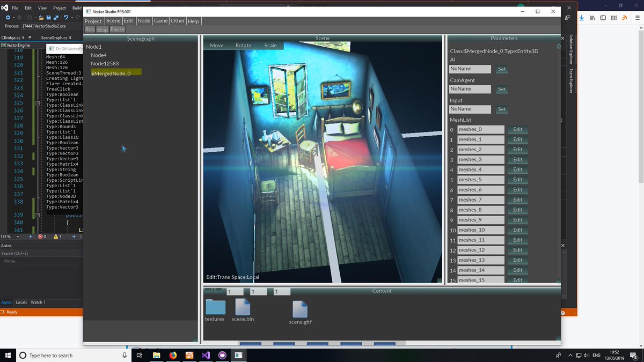The image size is (644, 362).
Task: Click Save All icon in Visual Studio
Action: (55, 17)
